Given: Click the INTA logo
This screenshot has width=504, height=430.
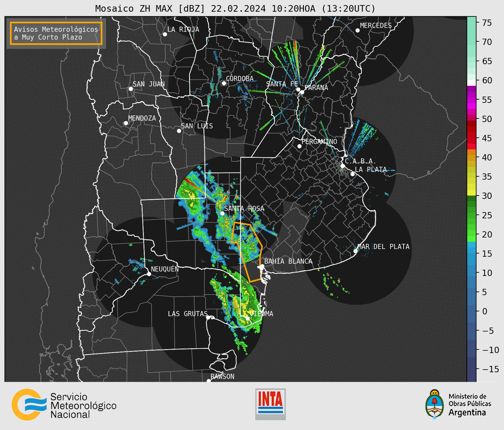Looking at the screenshot, I should point(270,404).
